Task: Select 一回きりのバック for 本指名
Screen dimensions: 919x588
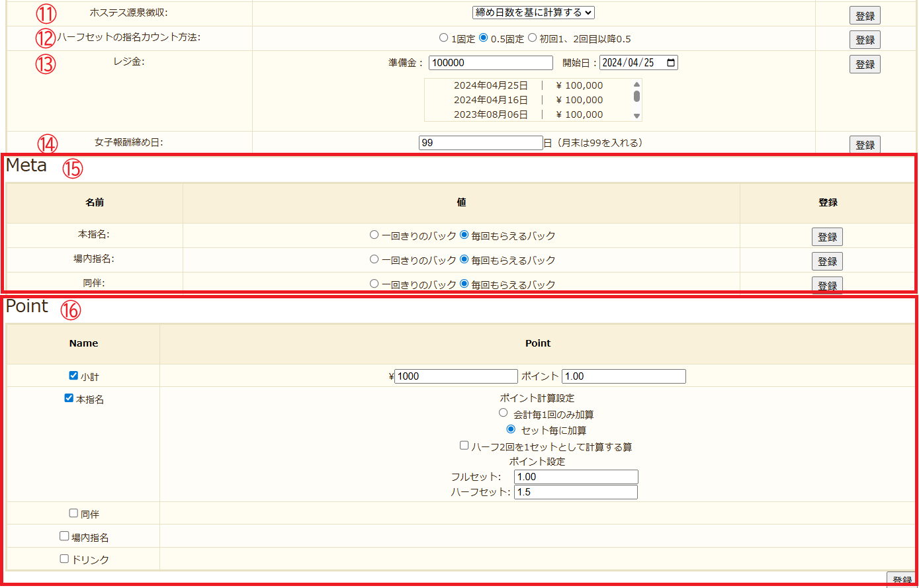Action: (374, 235)
